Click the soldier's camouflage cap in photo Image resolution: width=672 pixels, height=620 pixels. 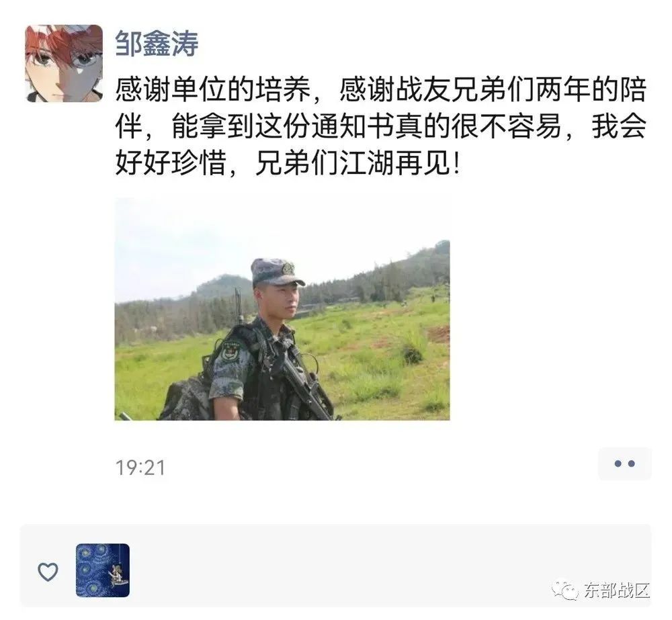(276, 271)
